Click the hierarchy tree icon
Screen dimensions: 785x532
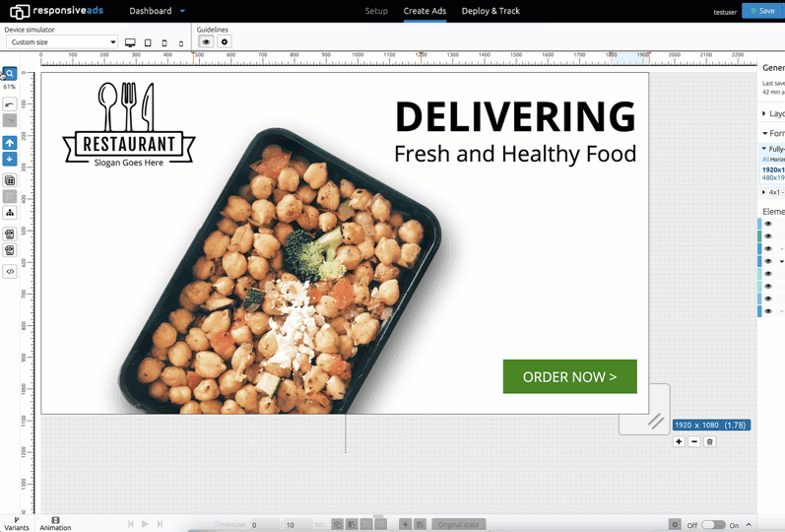[x=10, y=213]
